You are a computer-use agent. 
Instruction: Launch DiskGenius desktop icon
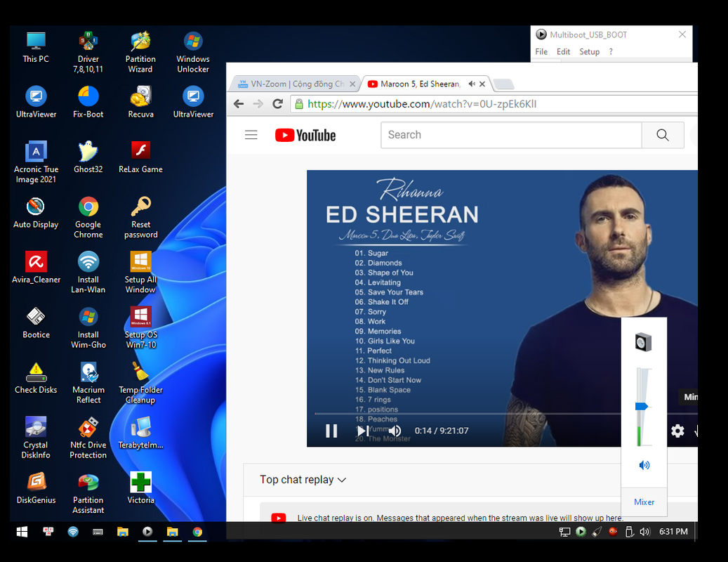point(36,488)
